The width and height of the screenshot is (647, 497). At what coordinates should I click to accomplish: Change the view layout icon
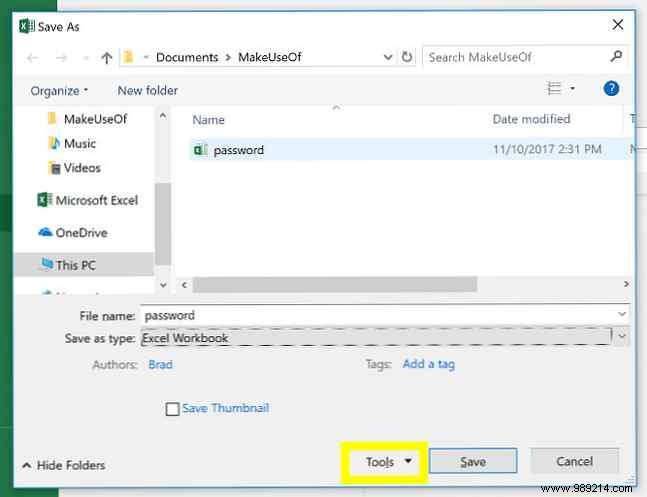click(x=554, y=88)
